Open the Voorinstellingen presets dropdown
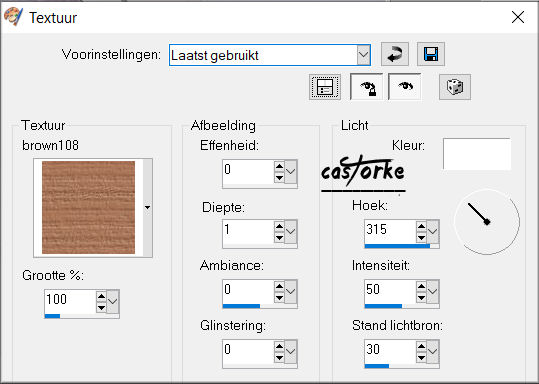539x384 pixels. [x=363, y=55]
